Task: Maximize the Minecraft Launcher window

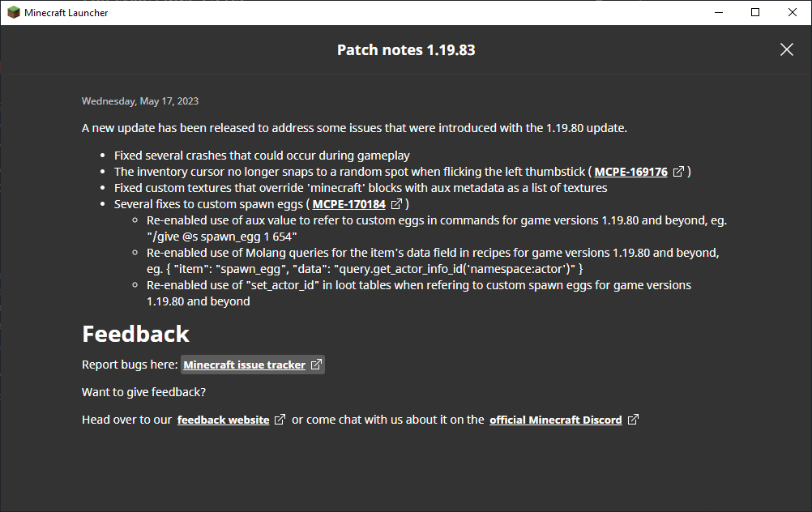Action: coord(755,12)
